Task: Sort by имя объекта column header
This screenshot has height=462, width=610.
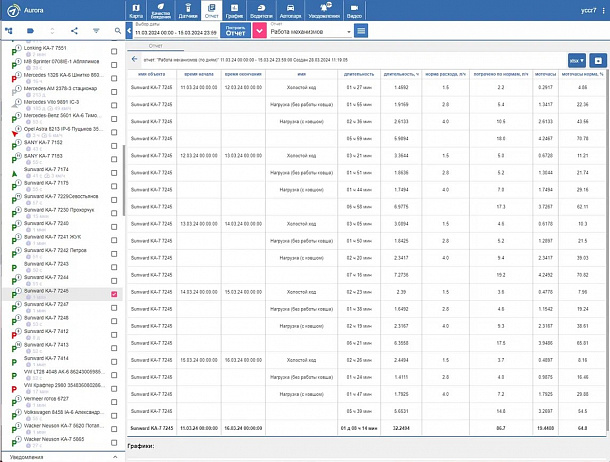Action: pyautogui.click(x=151, y=74)
